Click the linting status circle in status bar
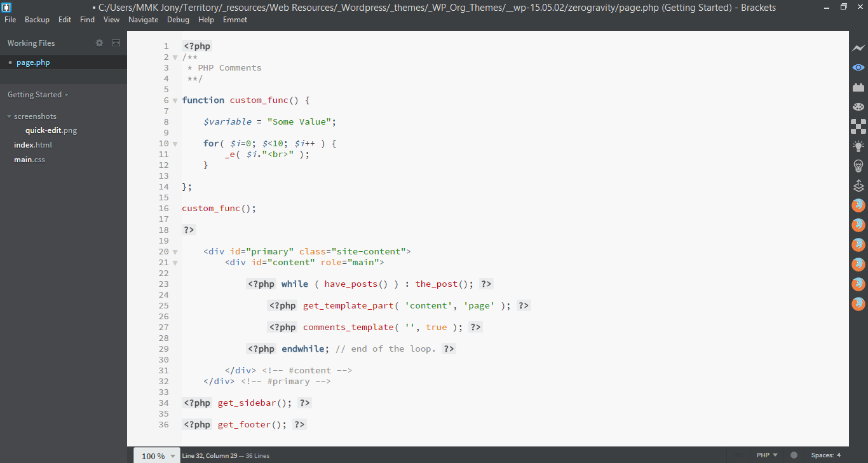This screenshot has height=463, width=868. [794, 455]
